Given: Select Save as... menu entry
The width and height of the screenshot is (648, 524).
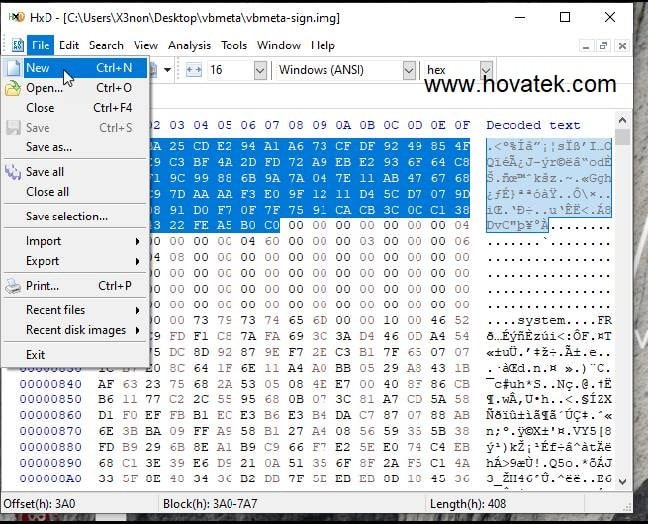Looking at the screenshot, I should [x=75, y=147].
